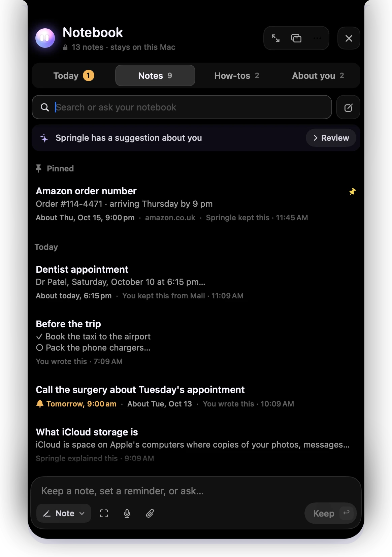Click the Tomorrow 9:00 am reminder bell
This screenshot has width=392, height=557.
(40, 404)
